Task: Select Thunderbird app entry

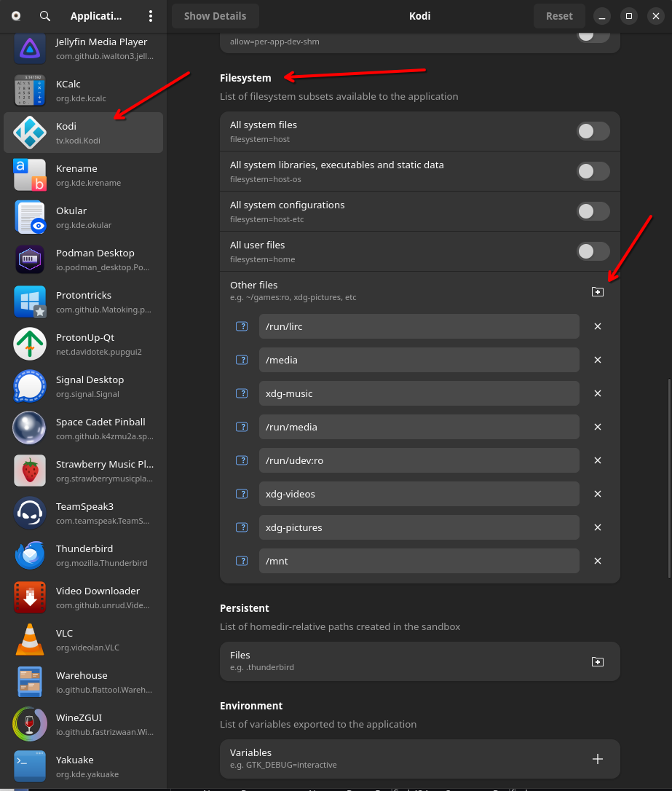Action: [83, 555]
